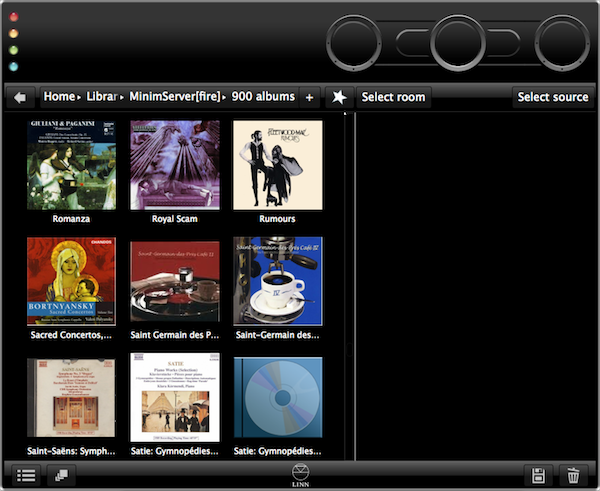The height and width of the screenshot is (491, 600).
Task: Click the left round transport control
Action: point(354,43)
